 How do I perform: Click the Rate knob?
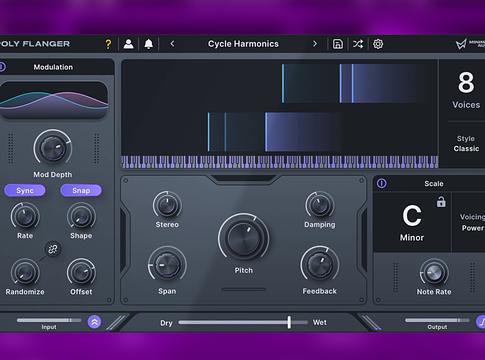[x=25, y=217]
